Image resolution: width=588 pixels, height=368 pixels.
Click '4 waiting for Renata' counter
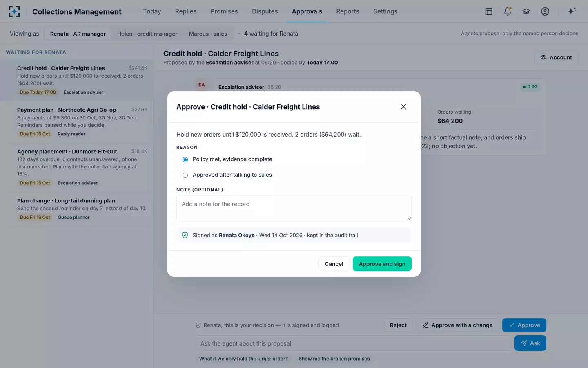(271, 34)
